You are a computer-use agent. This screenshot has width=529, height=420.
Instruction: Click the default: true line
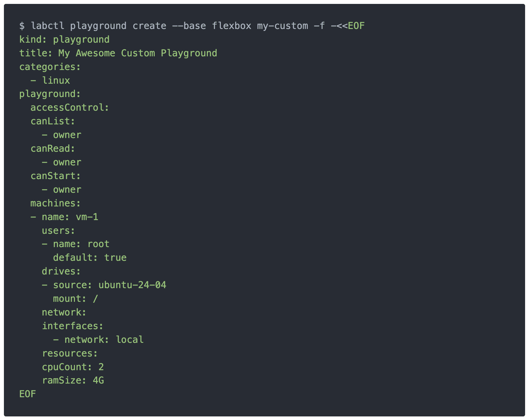click(90, 258)
